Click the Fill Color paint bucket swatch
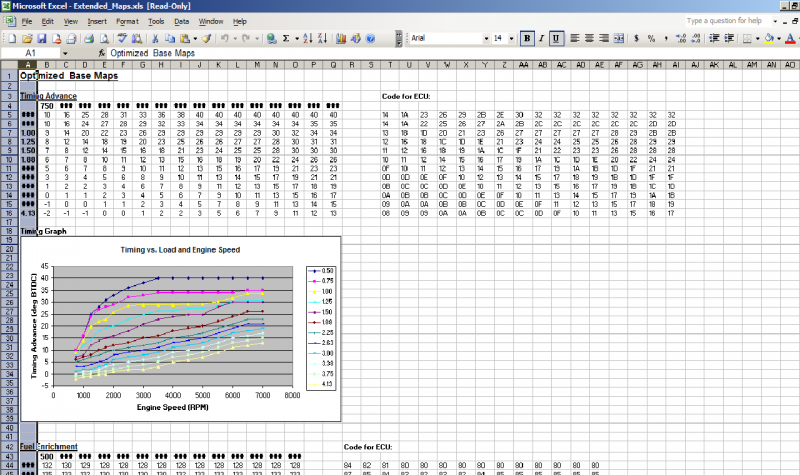 (769, 38)
